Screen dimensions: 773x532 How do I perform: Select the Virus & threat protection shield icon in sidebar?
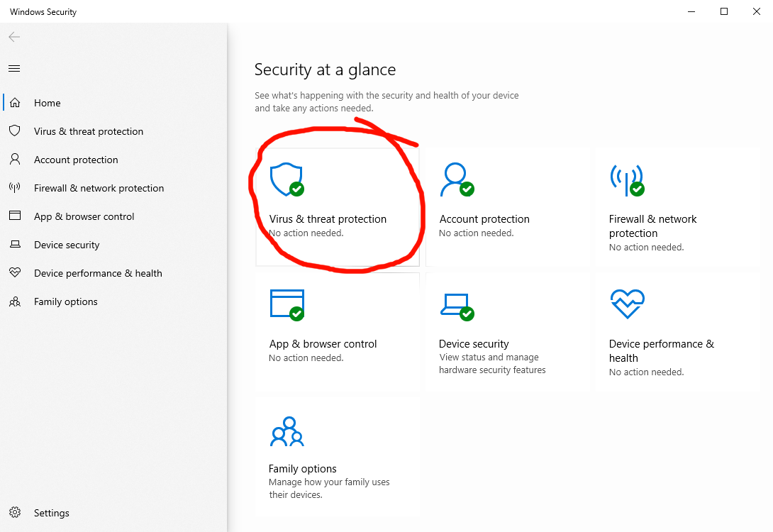point(14,131)
